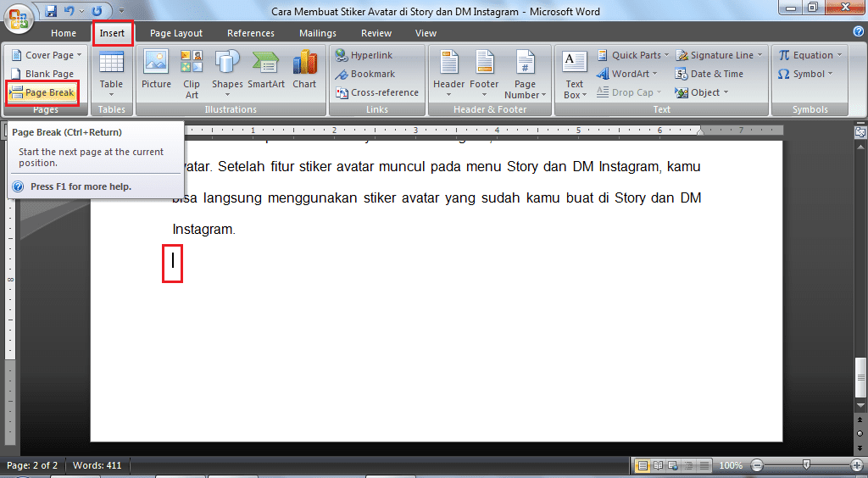Open the Header gallery
The height and width of the screenshot is (478, 868).
pos(449,75)
